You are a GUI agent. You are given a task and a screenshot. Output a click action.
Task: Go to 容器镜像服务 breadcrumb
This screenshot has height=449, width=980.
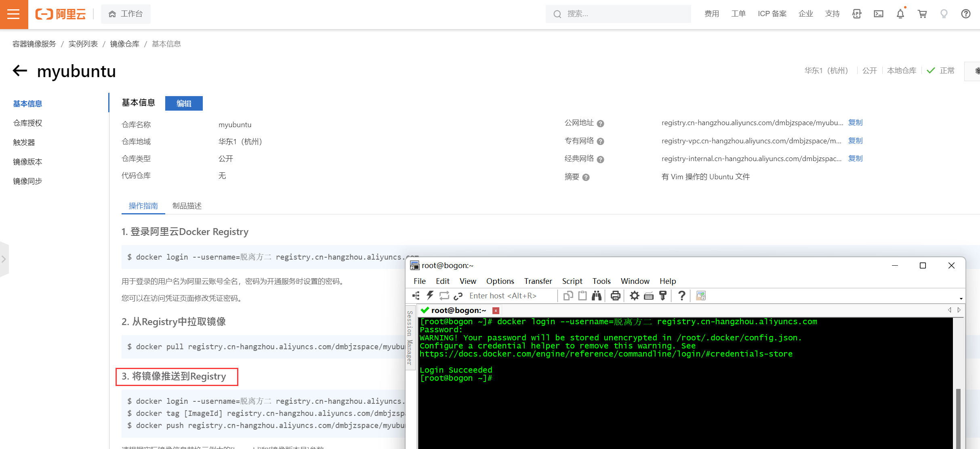coord(34,44)
